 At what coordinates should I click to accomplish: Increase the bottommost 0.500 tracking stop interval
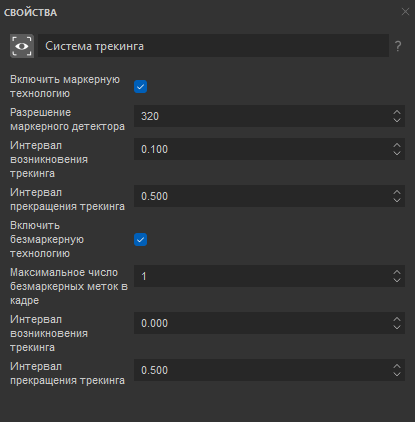[397, 366]
